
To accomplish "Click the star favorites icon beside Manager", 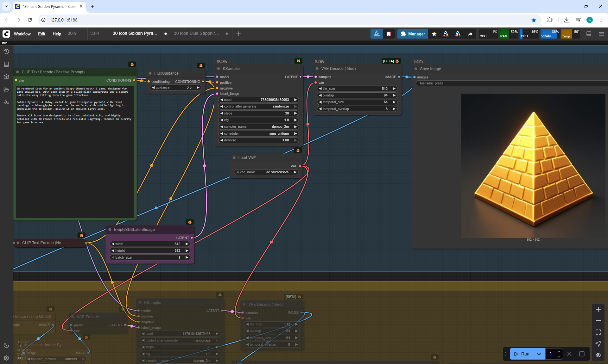I will 434,34.
